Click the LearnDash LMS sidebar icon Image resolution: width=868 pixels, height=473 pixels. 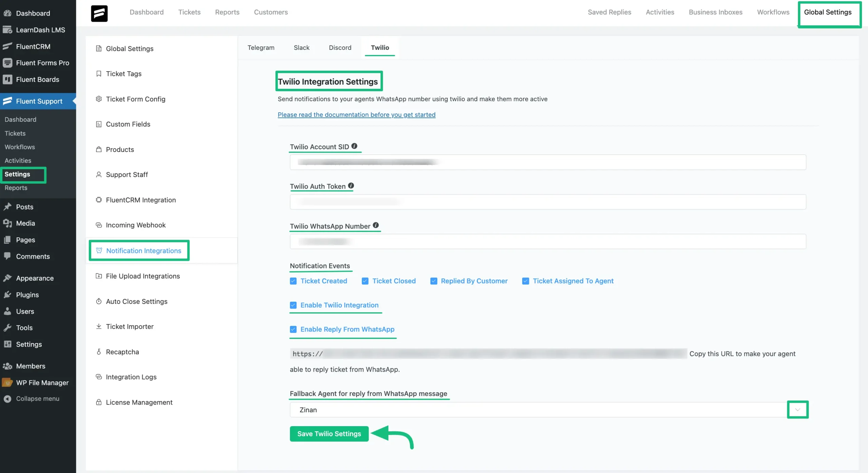pyautogui.click(x=7, y=30)
